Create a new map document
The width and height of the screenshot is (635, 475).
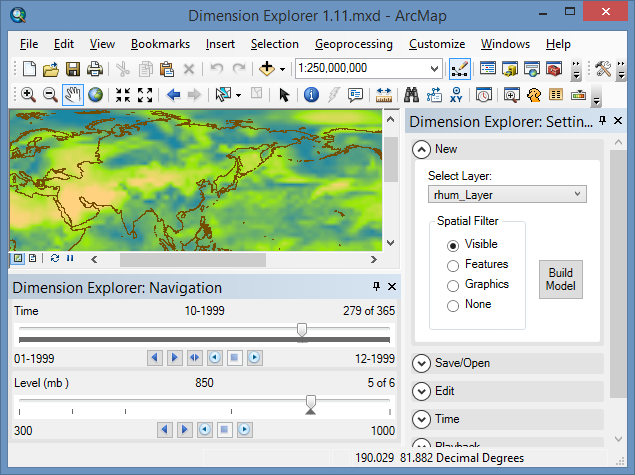30,69
